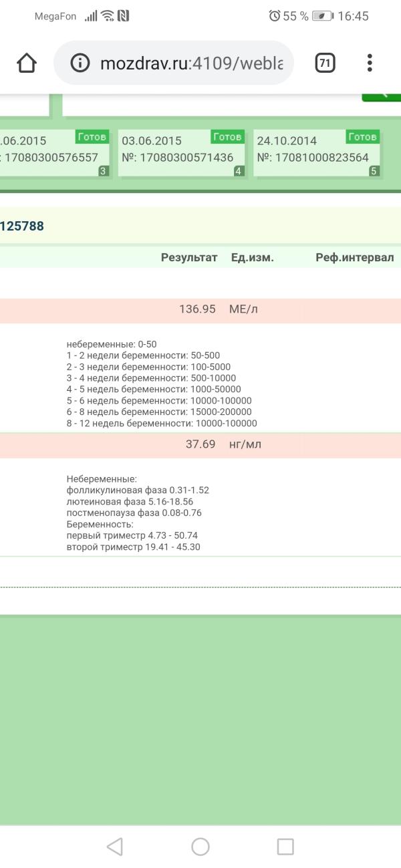Tap the Небеременные: heading line
This screenshot has width=401, height=868.
102,479
